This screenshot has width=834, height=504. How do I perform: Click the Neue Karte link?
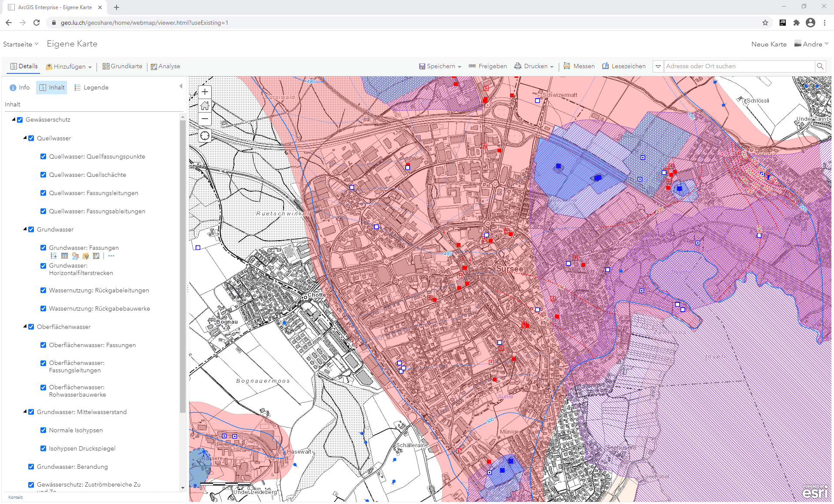coord(769,44)
